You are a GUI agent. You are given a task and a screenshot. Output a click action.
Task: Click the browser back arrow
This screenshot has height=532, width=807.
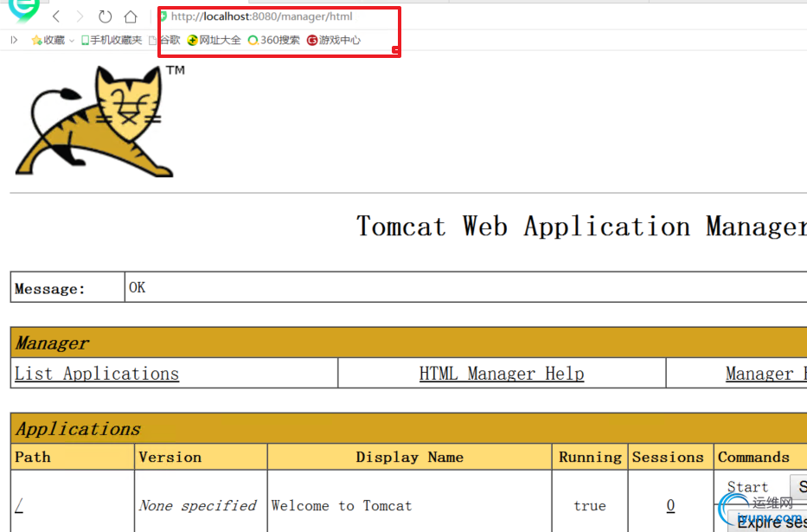pyautogui.click(x=56, y=17)
